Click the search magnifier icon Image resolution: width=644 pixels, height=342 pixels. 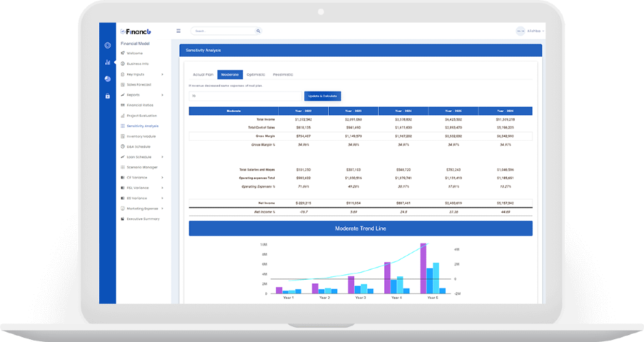click(x=258, y=31)
